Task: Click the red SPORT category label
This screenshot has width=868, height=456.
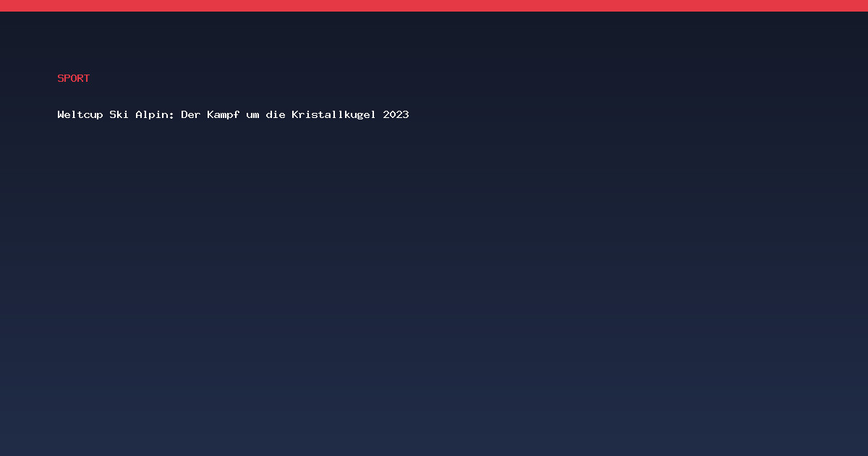Action: tap(74, 78)
